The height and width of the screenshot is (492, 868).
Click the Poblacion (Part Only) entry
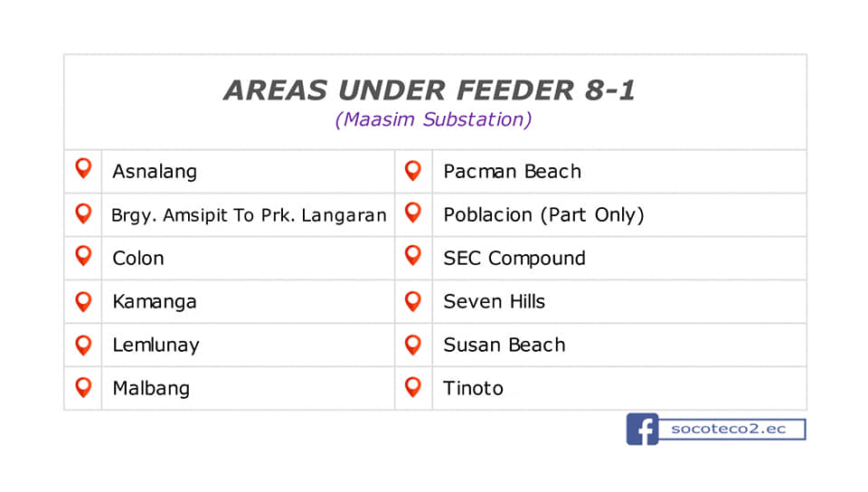543,214
